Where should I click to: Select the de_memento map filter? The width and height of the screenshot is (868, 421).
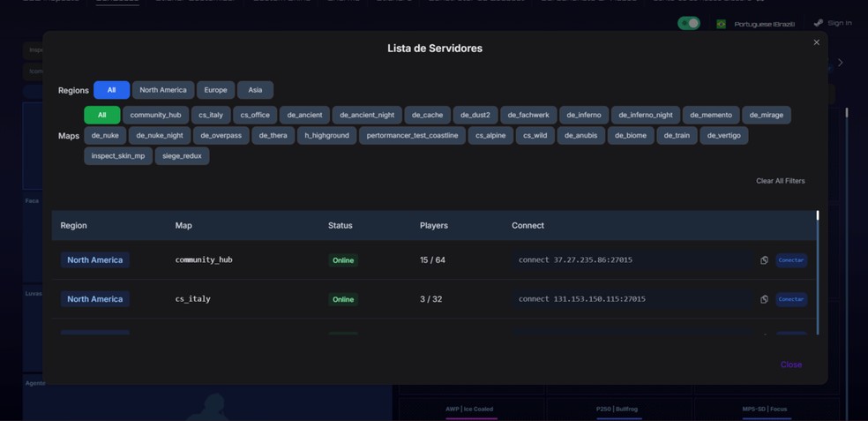point(711,116)
